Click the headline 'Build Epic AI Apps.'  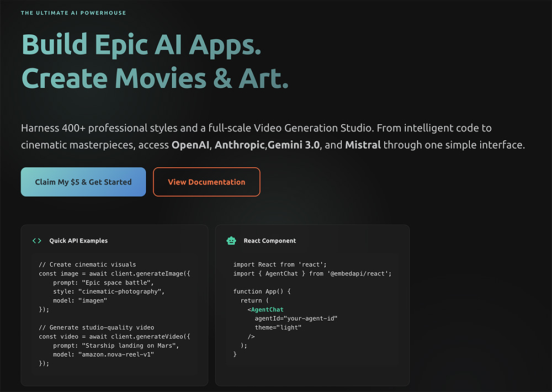click(x=141, y=45)
